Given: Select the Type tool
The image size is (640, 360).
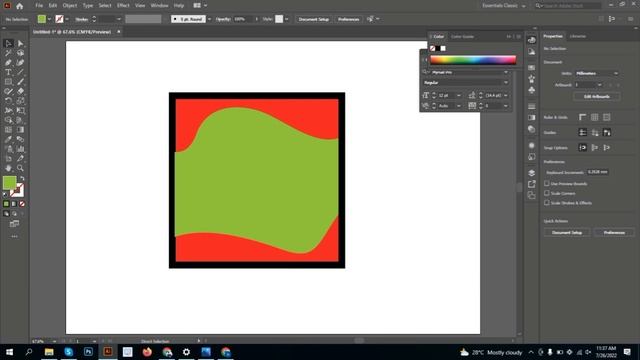Looking at the screenshot, I should click(8, 72).
